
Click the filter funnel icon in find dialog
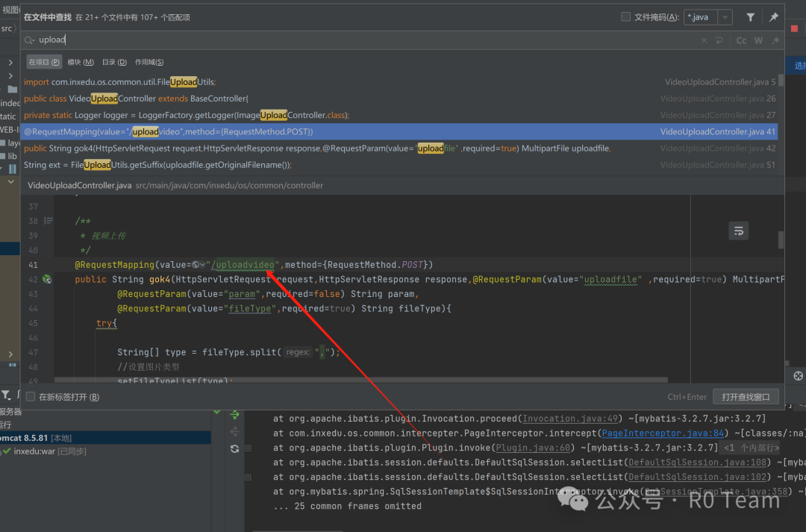pyautogui.click(x=751, y=17)
